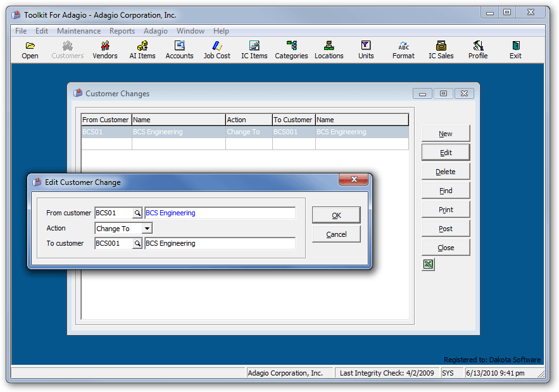The width and height of the screenshot is (559, 392).
Task: Click the From customer code field BCS01
Action: pyautogui.click(x=114, y=213)
